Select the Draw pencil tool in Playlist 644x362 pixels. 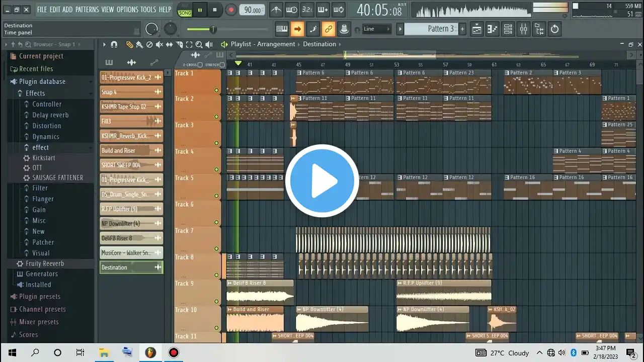pyautogui.click(x=129, y=44)
